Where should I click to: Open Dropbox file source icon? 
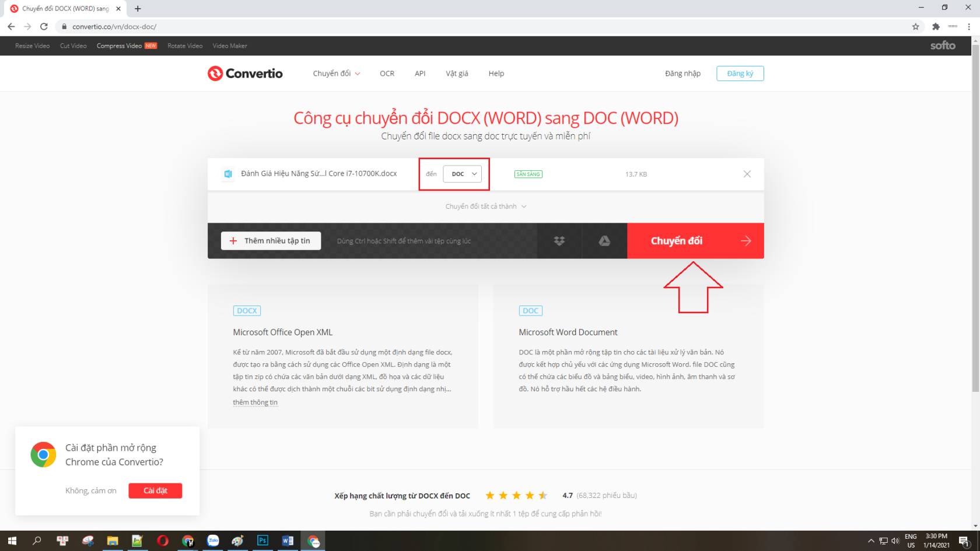559,241
